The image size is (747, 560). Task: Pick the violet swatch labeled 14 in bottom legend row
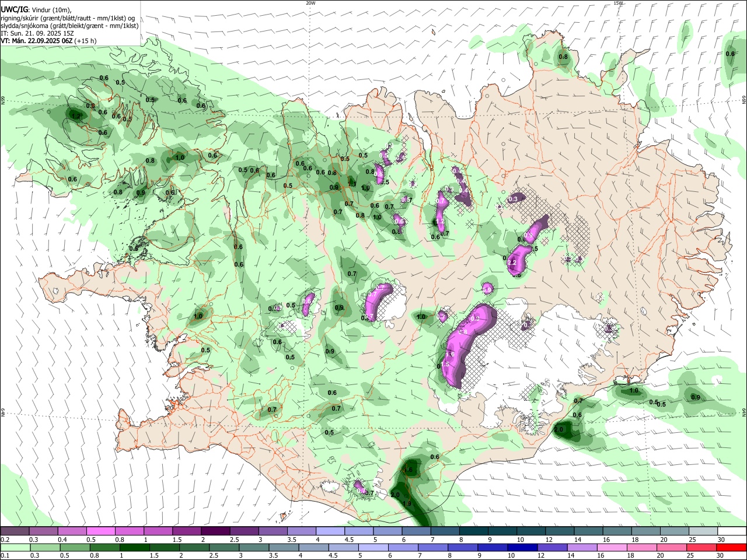coord(582,547)
